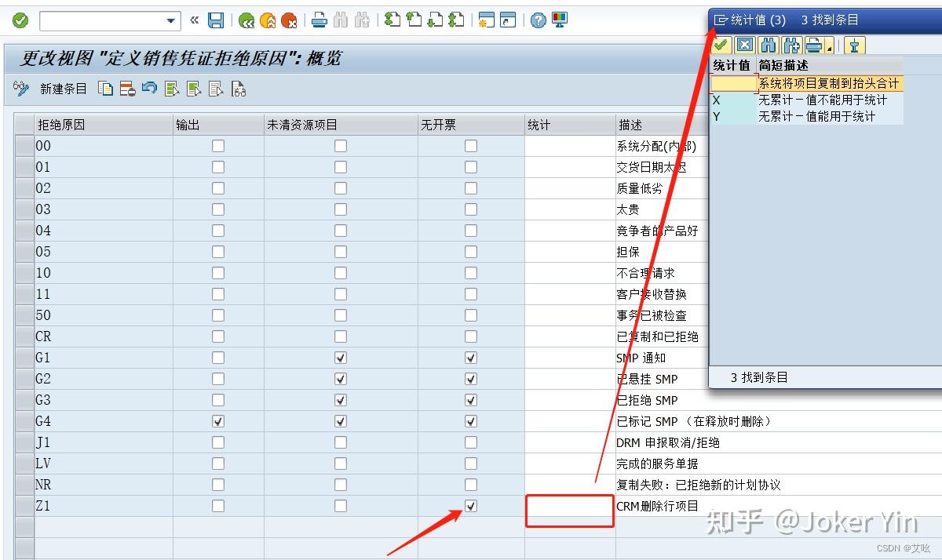The width and height of the screenshot is (942, 560).
Task: Click the red Cancel icon in the toolbar
Action: click(288, 20)
